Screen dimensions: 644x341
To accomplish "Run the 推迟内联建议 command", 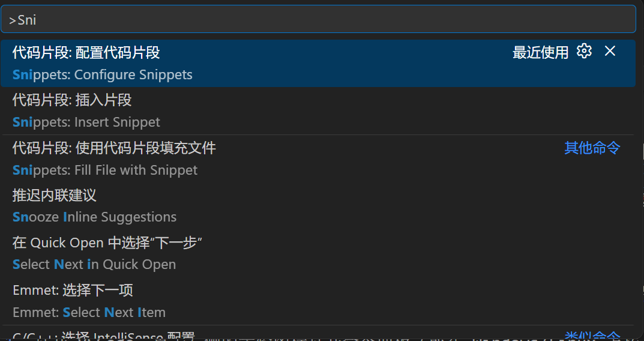I will click(x=55, y=195).
